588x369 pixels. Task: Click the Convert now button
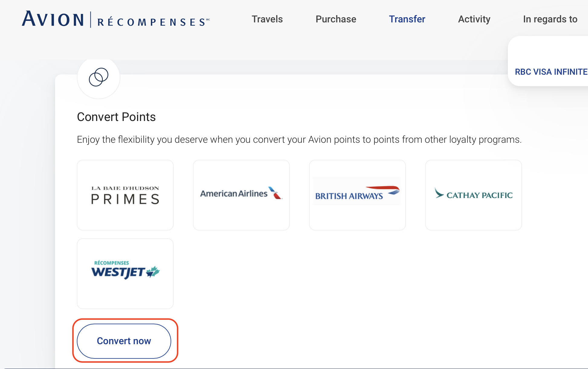123,341
